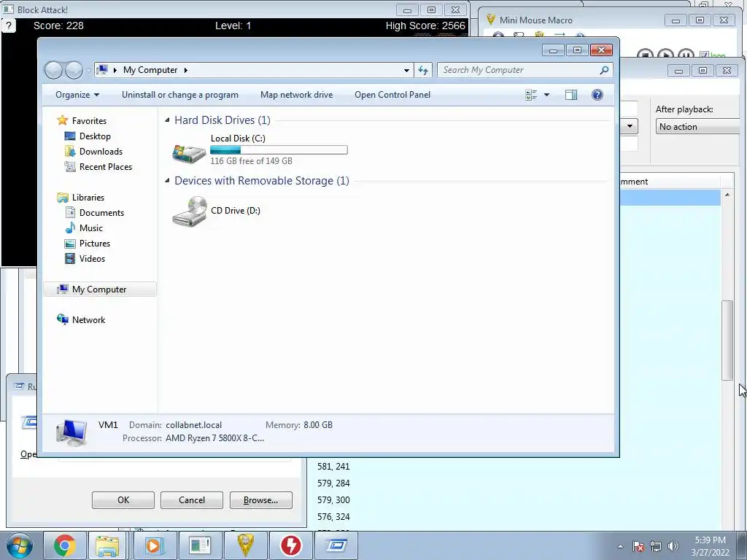Click the macro list vertical scrollbar thumb
The height and width of the screenshot is (560, 747).
[x=727, y=340]
